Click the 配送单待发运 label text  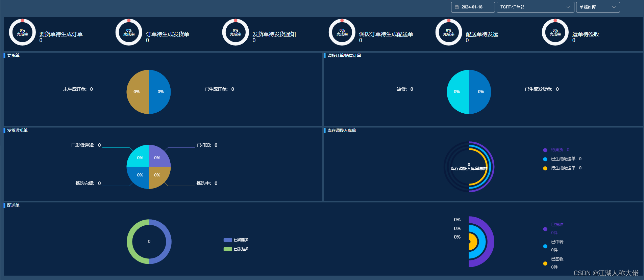click(x=482, y=34)
